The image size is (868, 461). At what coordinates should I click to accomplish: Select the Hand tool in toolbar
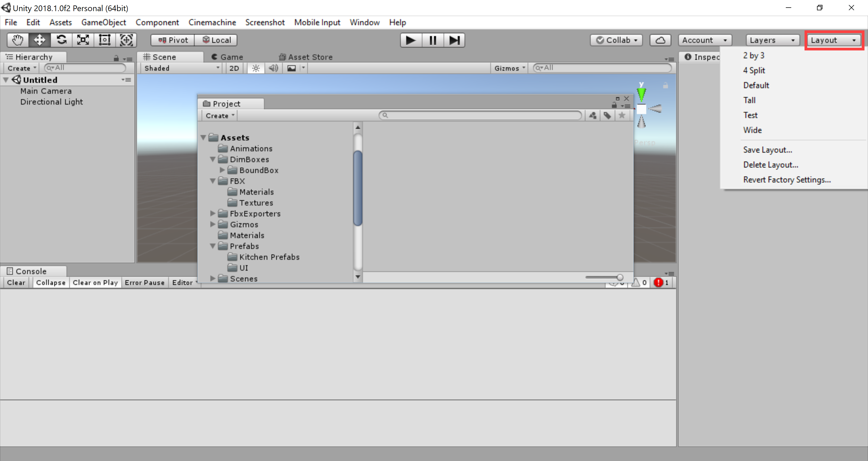click(18, 40)
